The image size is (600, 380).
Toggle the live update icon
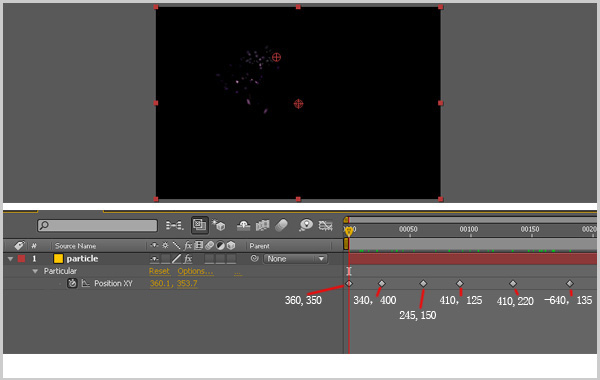pos(199,225)
